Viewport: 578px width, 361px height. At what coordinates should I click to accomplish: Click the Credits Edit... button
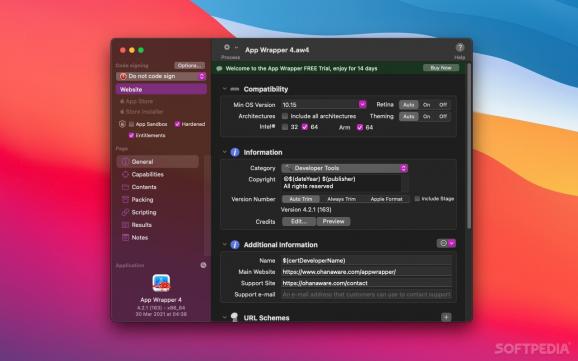click(x=299, y=222)
